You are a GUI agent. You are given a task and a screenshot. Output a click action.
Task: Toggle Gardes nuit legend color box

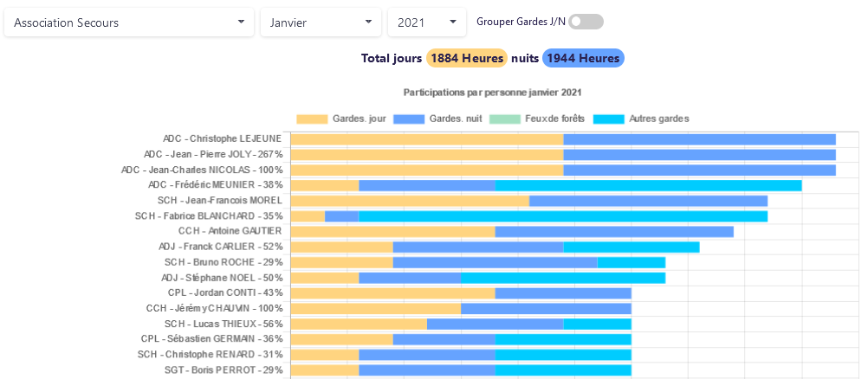tap(408, 119)
